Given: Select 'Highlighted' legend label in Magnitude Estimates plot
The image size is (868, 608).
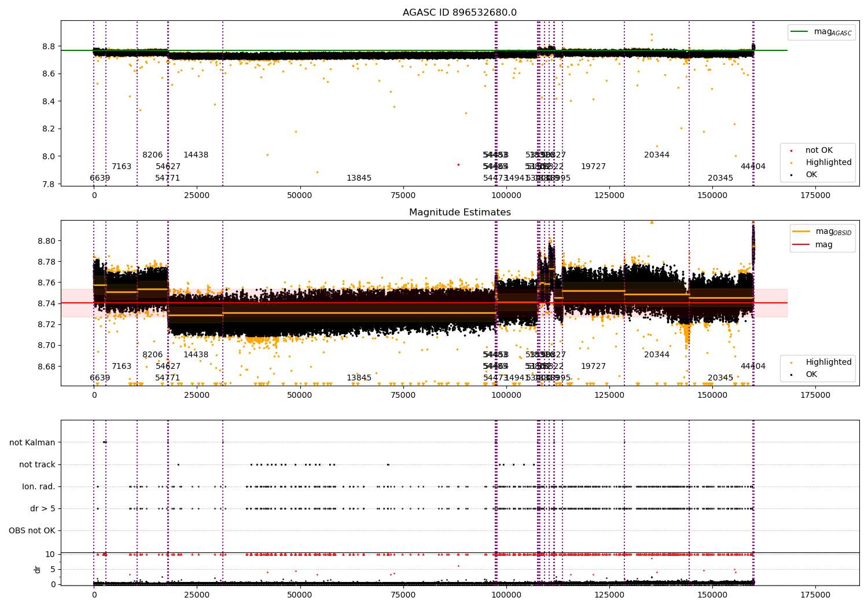Looking at the screenshot, I should [829, 362].
